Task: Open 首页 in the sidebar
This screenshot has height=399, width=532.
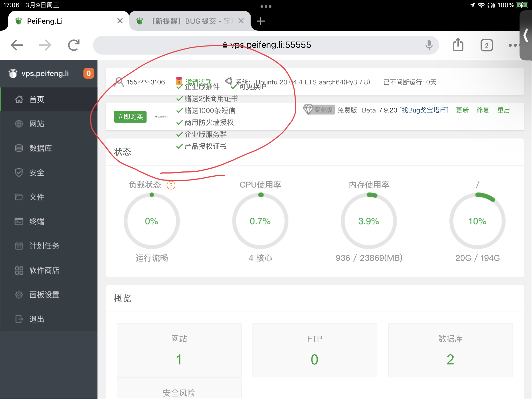Action: [x=49, y=99]
